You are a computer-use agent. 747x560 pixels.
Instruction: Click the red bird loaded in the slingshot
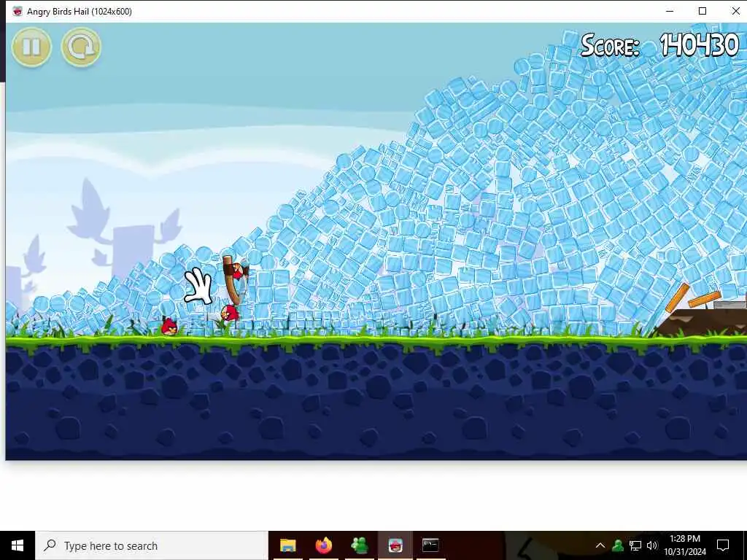pos(239,271)
